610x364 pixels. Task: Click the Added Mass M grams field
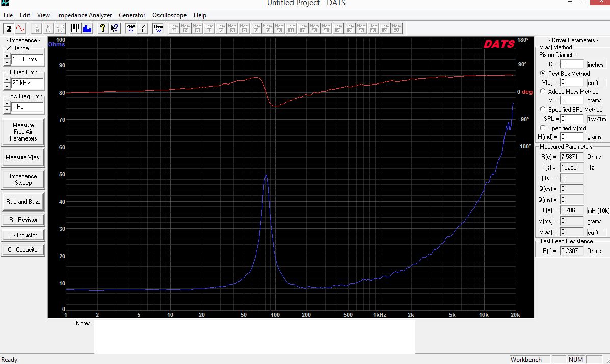click(571, 100)
